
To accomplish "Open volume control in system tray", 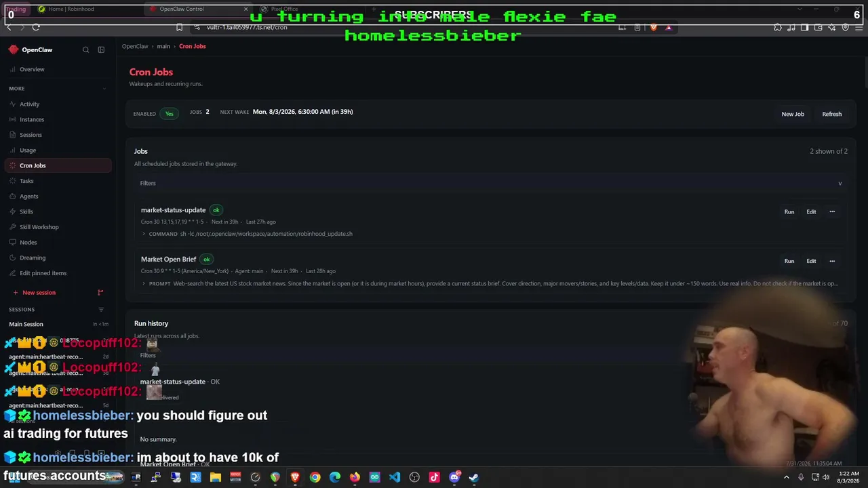I will [x=826, y=477].
